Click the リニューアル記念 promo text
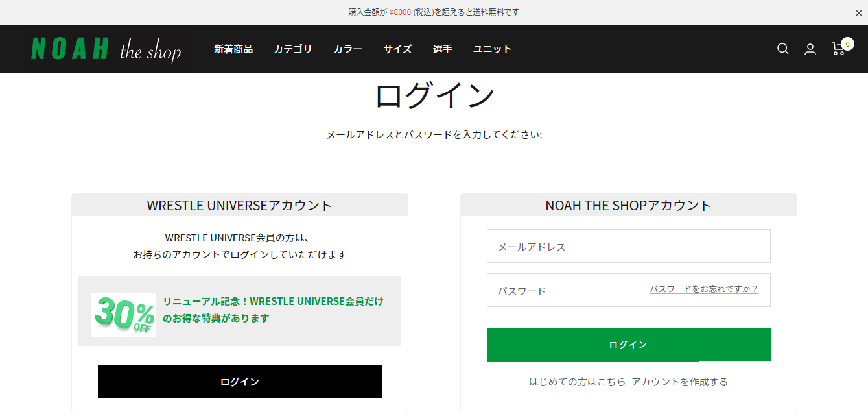 [273, 310]
